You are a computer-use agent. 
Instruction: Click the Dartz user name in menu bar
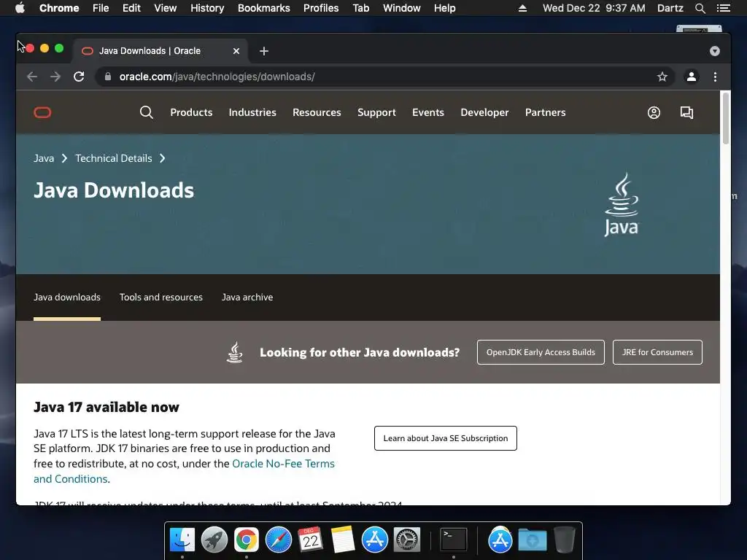tap(670, 8)
